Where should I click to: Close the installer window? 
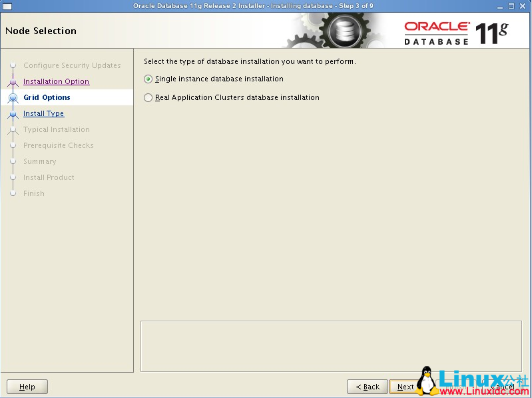pyautogui.click(x=523, y=6)
